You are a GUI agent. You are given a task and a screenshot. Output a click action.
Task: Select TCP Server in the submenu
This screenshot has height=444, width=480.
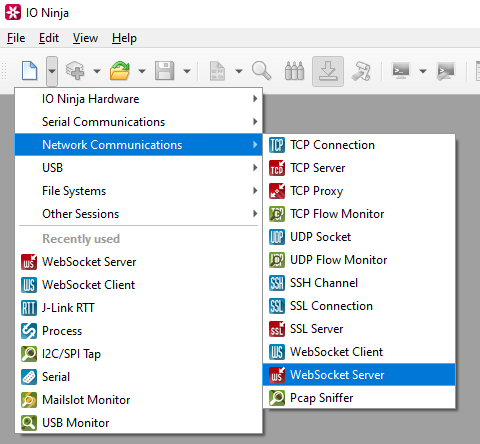359,168
